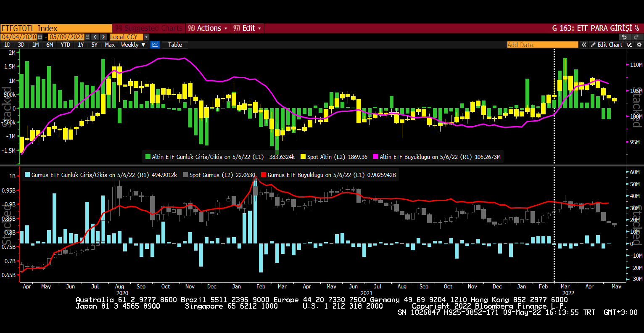The image size is (644, 333).
Task: Click Gumus ETF Buyuklugu 0.9025942B legend label
Action: point(332,175)
